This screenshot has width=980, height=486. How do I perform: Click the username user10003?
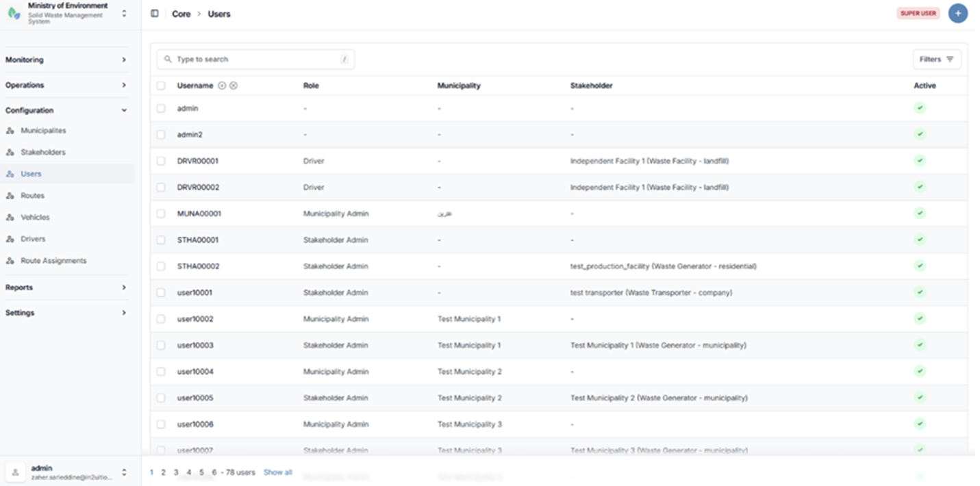[x=195, y=345]
